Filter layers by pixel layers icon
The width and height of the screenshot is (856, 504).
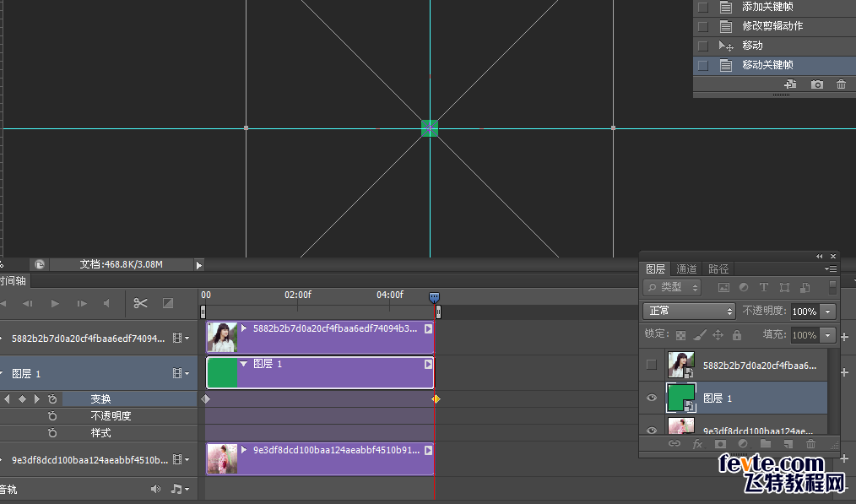723,287
